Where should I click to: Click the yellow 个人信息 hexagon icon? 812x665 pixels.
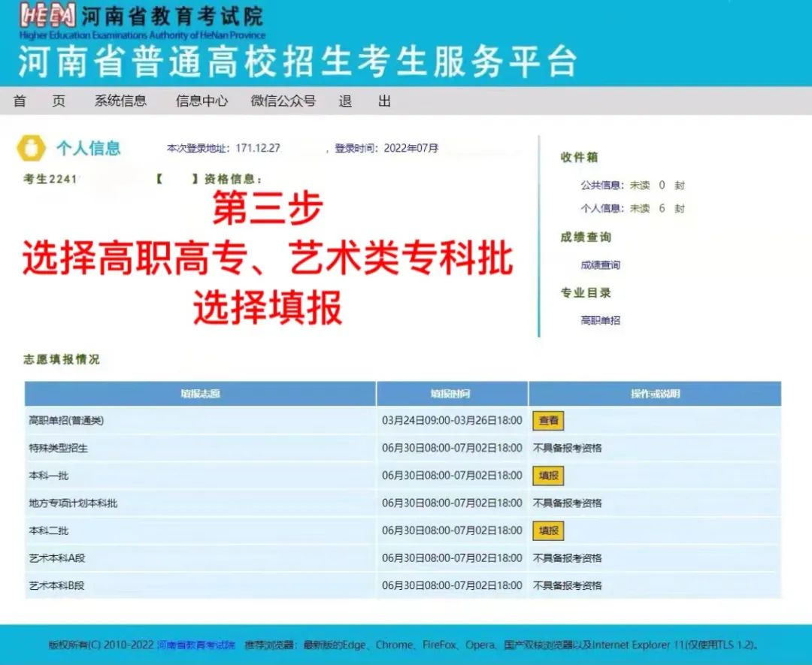pyautogui.click(x=31, y=148)
